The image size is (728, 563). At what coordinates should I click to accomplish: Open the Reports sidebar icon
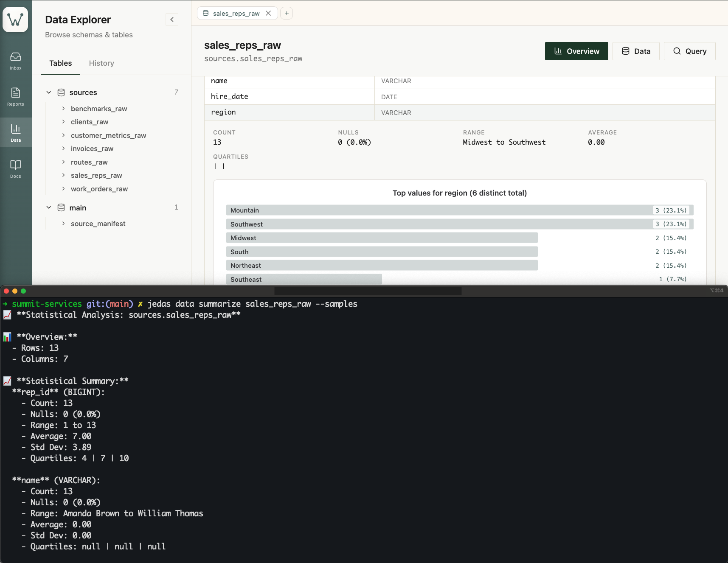(x=16, y=97)
